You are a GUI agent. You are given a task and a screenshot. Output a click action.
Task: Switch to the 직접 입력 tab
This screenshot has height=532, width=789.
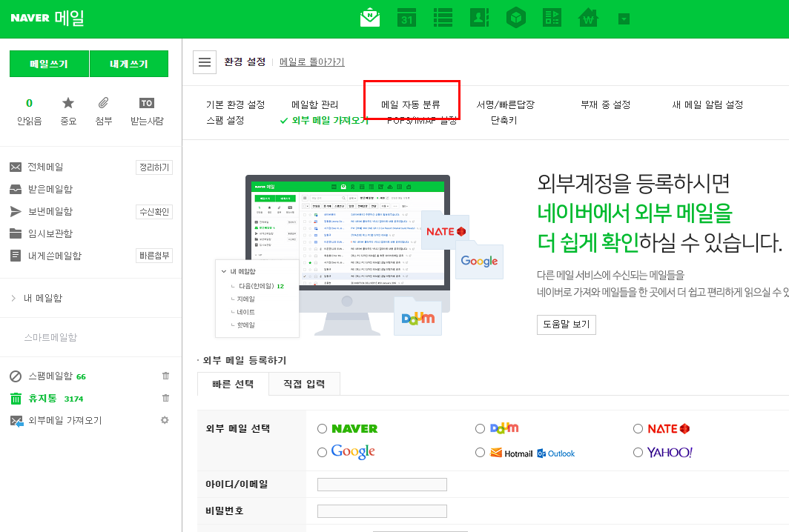coord(305,384)
